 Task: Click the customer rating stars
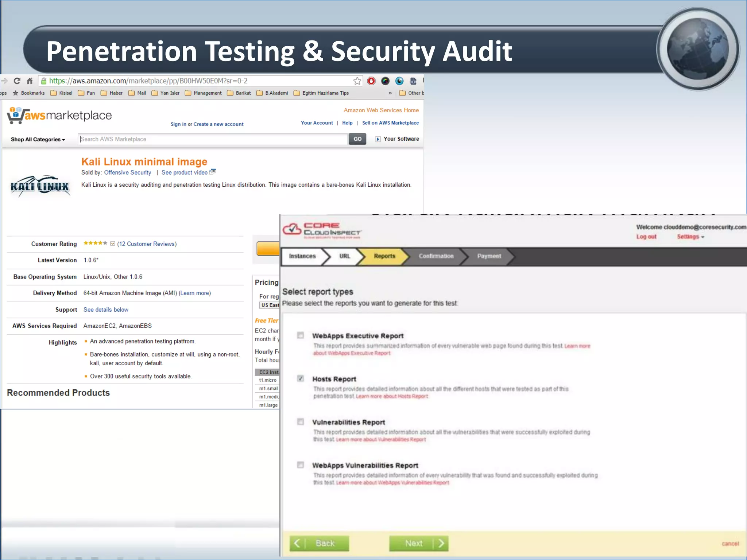click(95, 243)
